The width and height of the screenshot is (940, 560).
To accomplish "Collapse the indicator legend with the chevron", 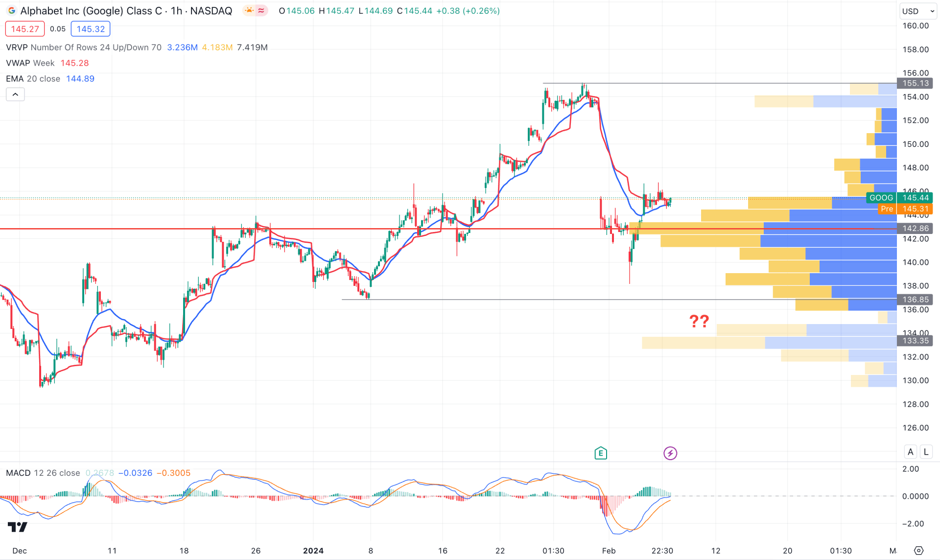I will tap(15, 94).
